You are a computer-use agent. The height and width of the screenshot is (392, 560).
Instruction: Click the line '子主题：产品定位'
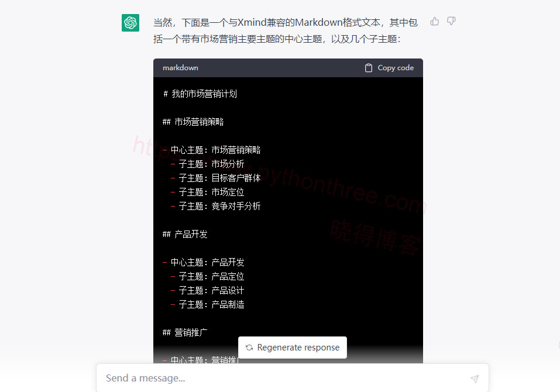(x=211, y=277)
